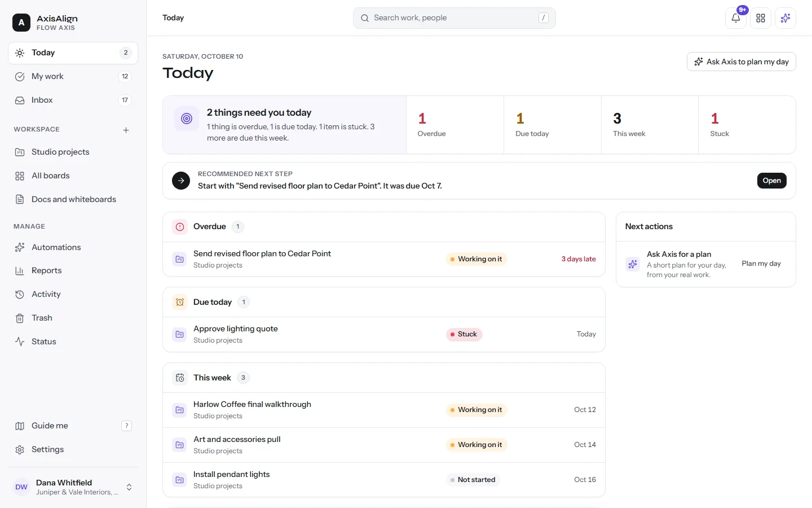Click the target icon in the summary card

tap(187, 119)
